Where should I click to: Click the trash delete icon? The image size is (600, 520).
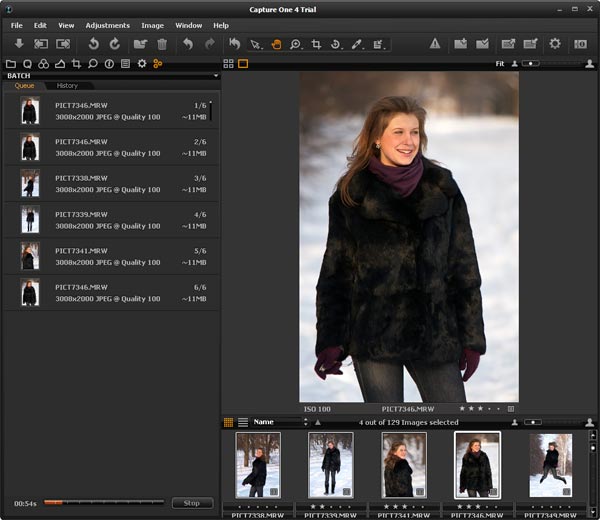pos(162,44)
